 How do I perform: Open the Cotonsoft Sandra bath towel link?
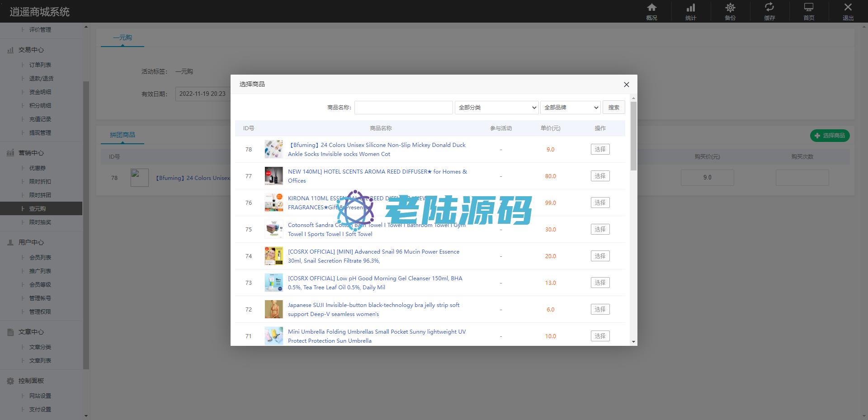[x=376, y=229]
